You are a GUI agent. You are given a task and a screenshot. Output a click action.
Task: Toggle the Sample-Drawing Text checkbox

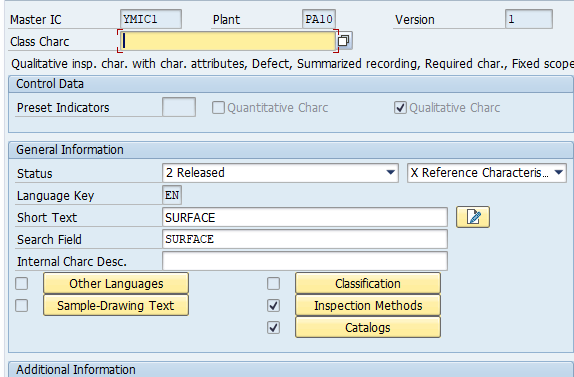(22, 305)
